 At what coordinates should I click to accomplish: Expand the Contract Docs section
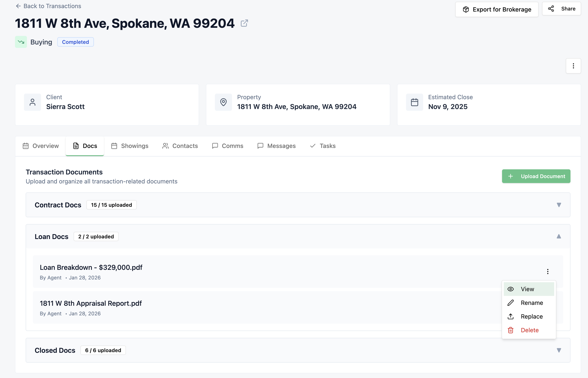559,205
